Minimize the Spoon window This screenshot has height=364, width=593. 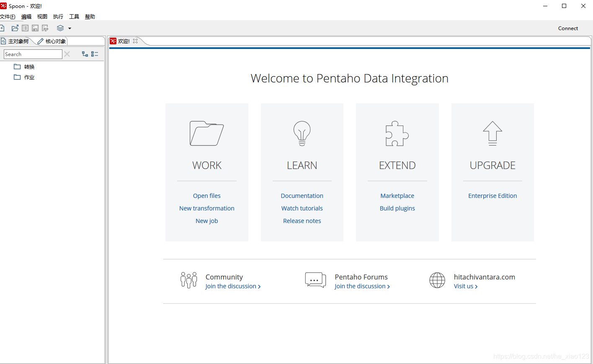[x=545, y=6]
